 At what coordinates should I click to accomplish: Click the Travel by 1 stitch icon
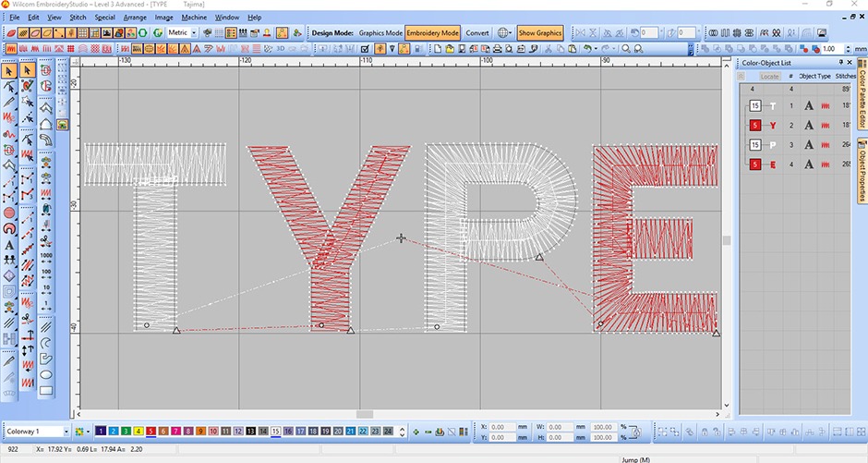coord(46,306)
